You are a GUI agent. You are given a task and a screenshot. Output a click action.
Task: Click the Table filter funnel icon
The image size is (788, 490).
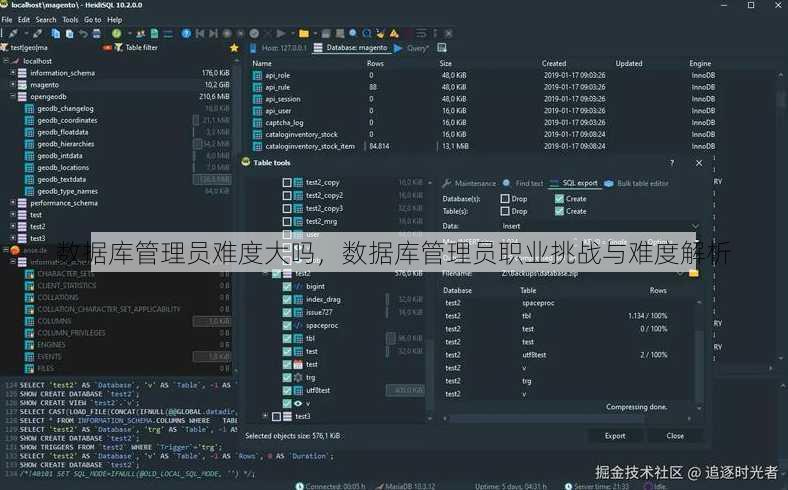click(x=119, y=47)
